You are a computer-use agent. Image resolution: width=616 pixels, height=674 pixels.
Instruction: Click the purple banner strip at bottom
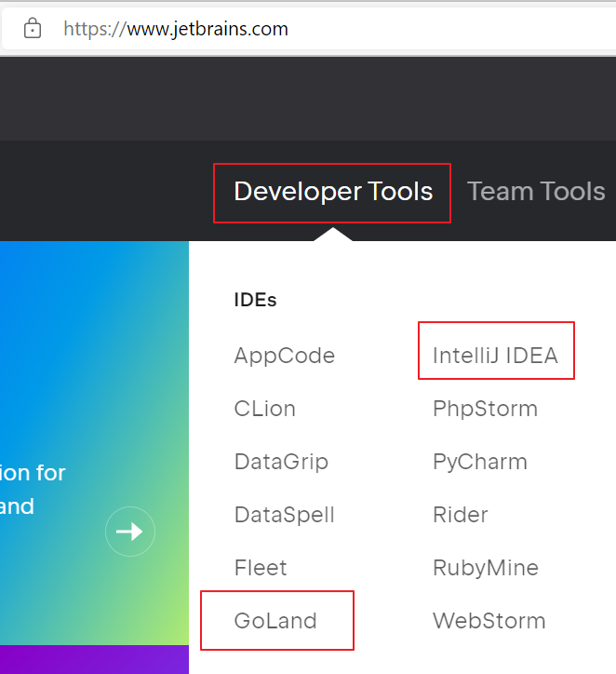point(93,659)
